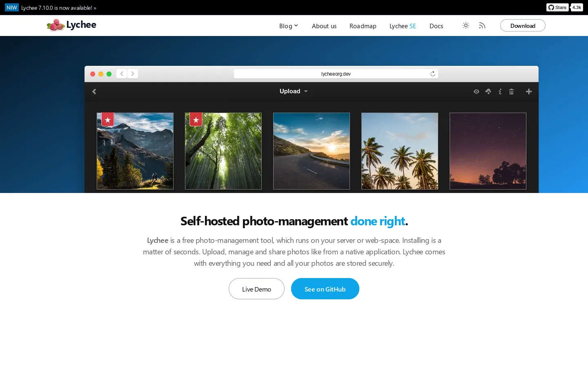588x368 pixels.
Task: Click the trash delete icon
Action: coord(511,92)
